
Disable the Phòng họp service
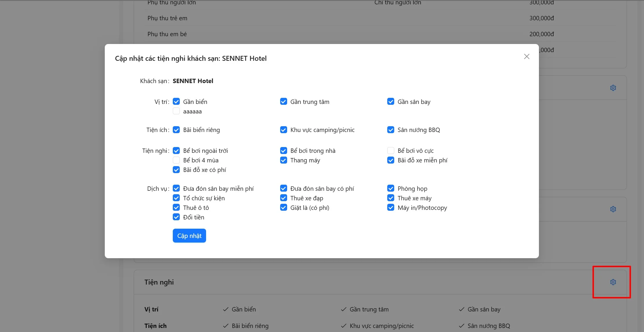click(390, 188)
